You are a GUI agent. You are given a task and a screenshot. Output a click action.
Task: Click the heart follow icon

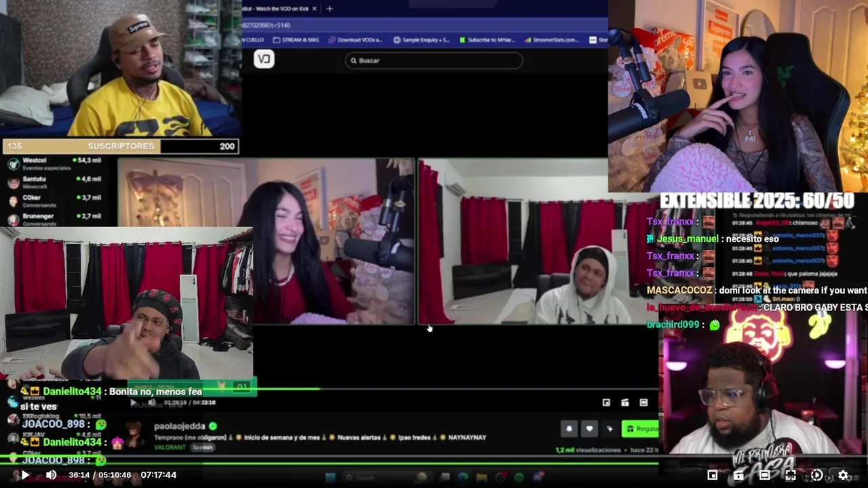(x=589, y=428)
